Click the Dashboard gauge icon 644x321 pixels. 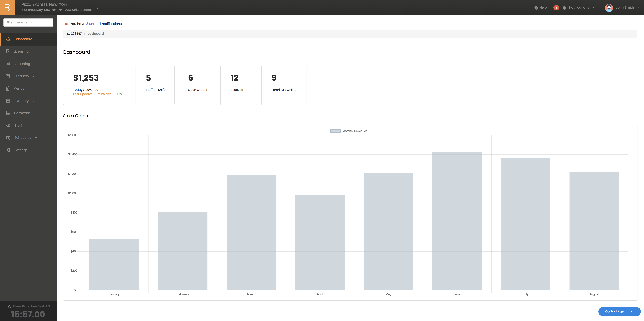8,39
